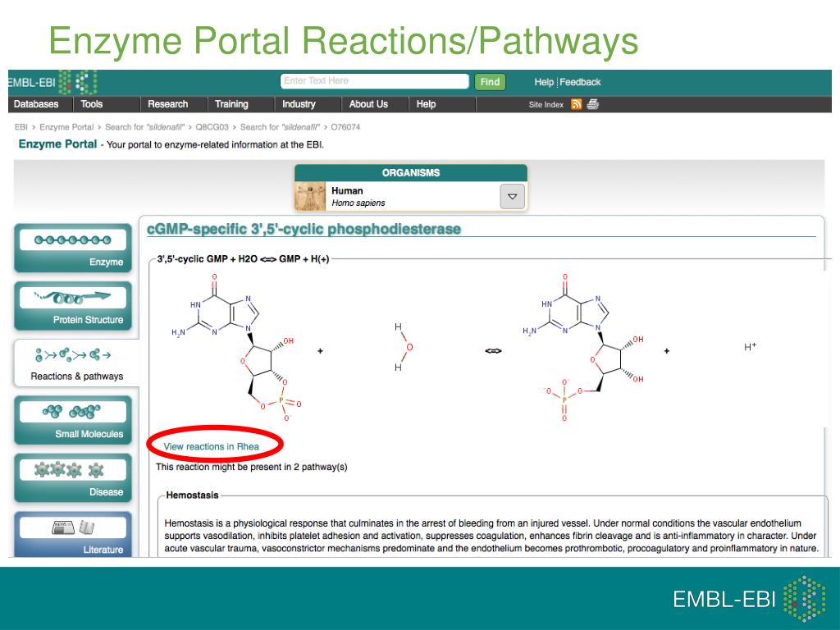
Task: Click the Human organism thumbnail image
Action: click(310, 197)
